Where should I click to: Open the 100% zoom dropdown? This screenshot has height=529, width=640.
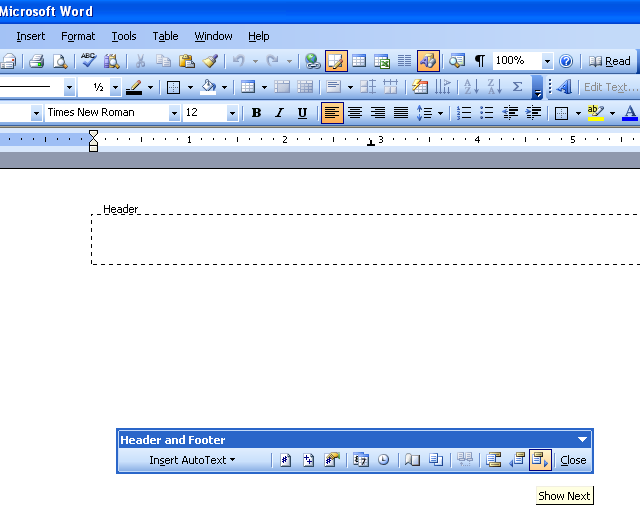pyautogui.click(x=547, y=61)
